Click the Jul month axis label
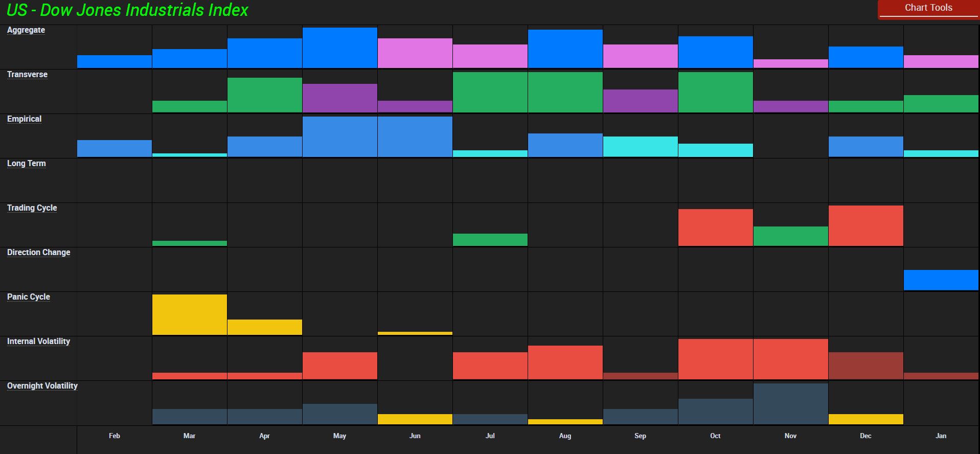 pos(490,436)
